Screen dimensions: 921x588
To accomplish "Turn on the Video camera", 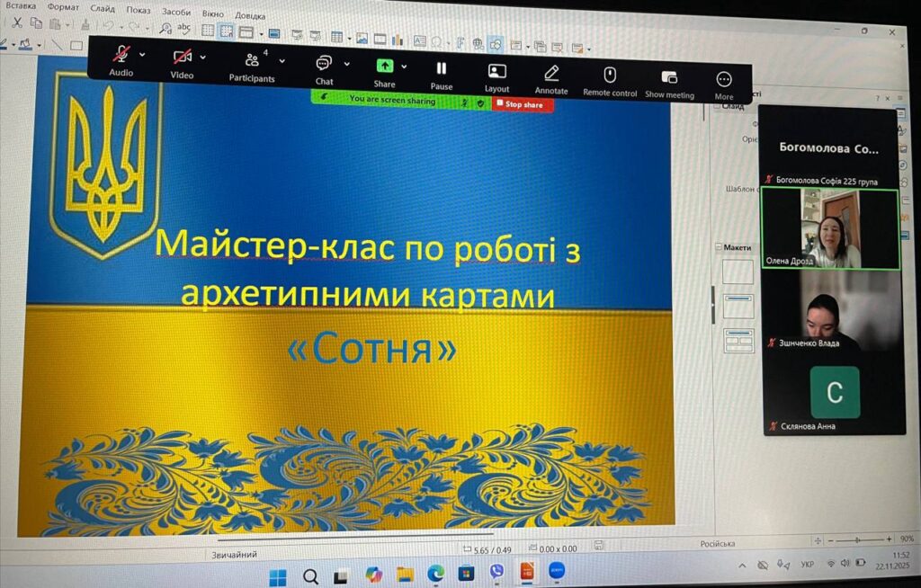I will click(x=183, y=58).
